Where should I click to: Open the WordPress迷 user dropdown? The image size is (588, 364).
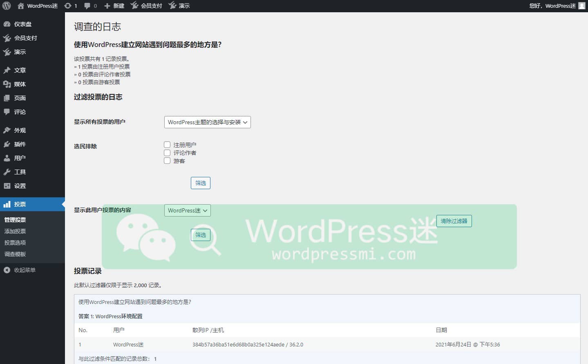point(187,210)
